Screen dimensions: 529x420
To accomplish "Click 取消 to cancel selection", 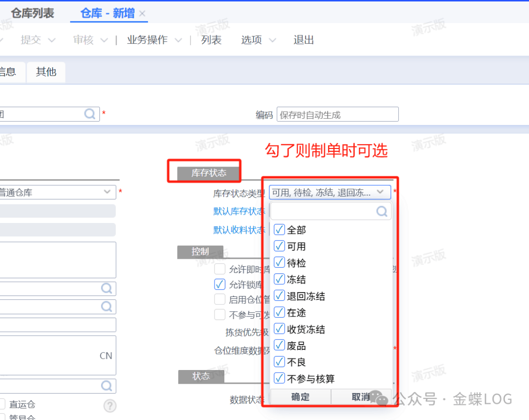I will click(361, 397).
